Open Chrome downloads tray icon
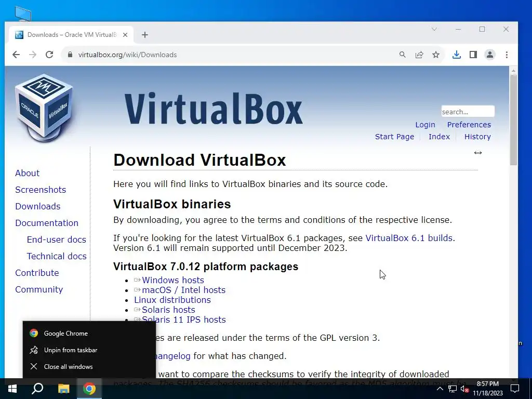 point(457,55)
